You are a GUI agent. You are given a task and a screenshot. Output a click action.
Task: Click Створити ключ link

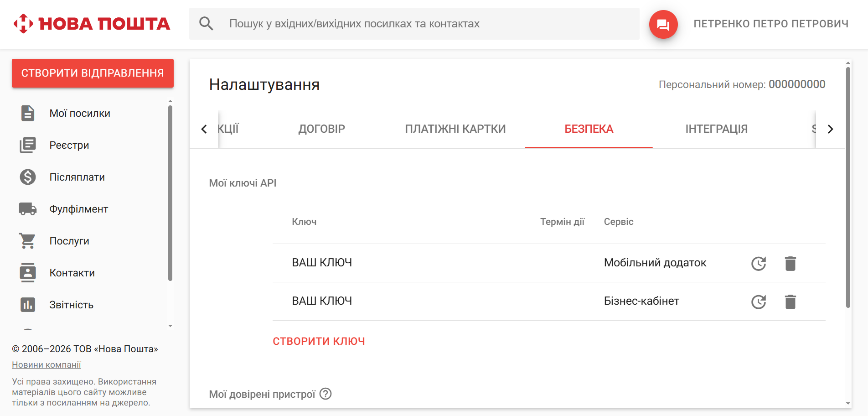[x=319, y=341]
